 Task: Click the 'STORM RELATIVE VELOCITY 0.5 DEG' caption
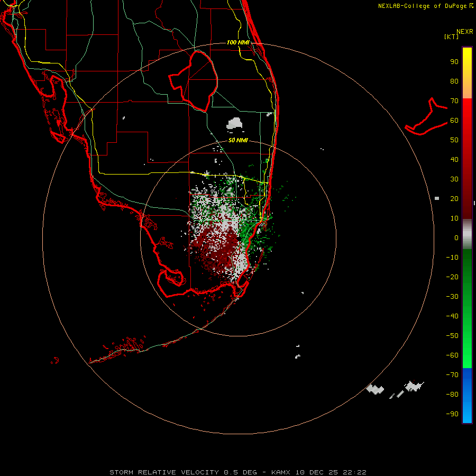pos(183,472)
